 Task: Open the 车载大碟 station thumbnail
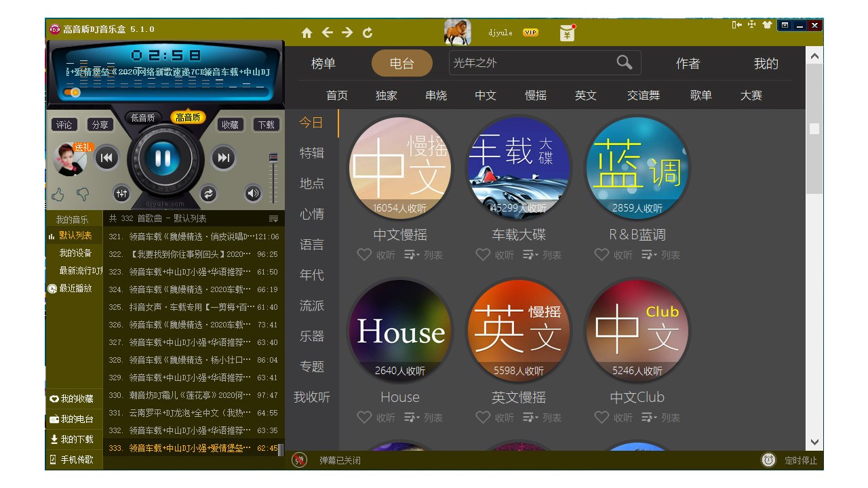click(x=519, y=168)
